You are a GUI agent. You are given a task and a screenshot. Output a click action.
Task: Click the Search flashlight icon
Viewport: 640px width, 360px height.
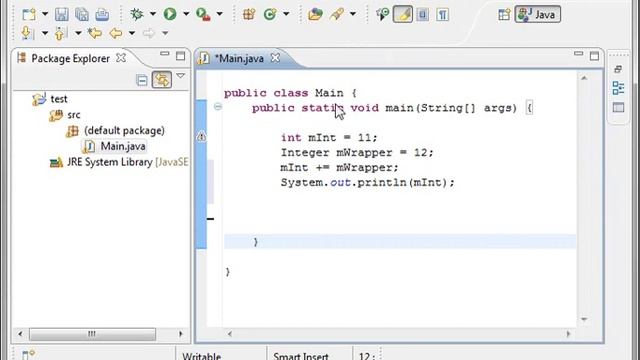337,14
